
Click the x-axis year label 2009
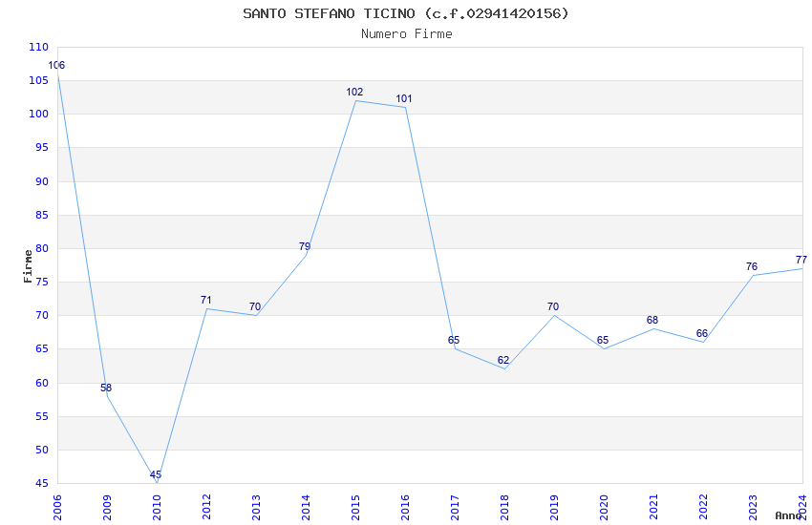pos(107,508)
